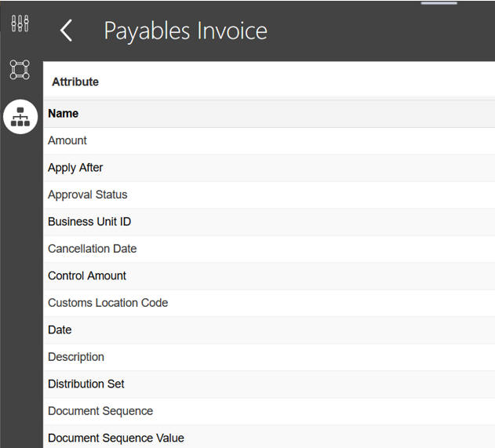Select the Apply After attribute row
The width and height of the screenshot is (495, 448).
click(x=269, y=168)
